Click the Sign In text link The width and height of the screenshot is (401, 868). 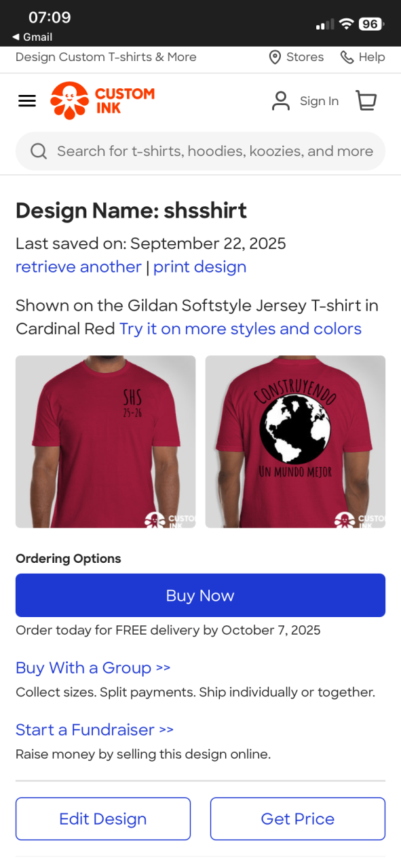tap(319, 101)
